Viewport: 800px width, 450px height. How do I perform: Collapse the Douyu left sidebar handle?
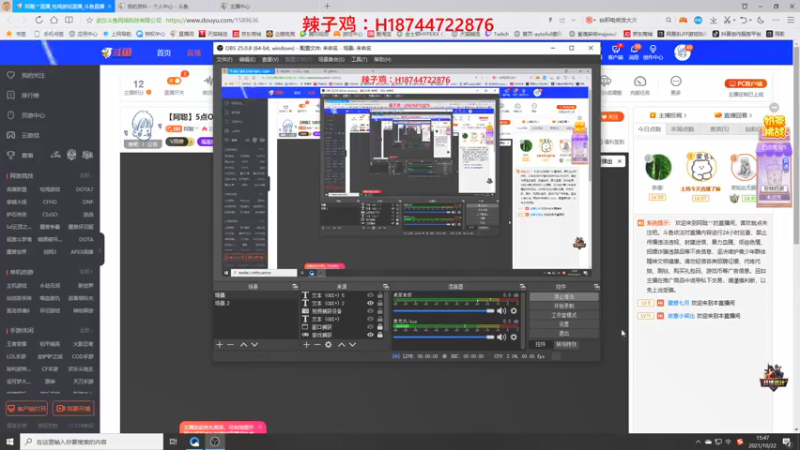point(101,250)
